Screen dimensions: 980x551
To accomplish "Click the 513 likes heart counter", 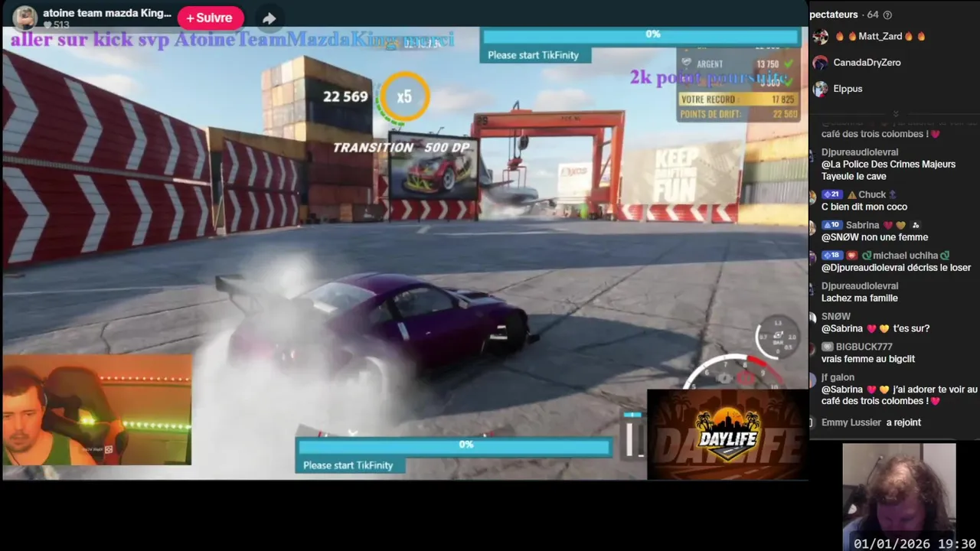I will 56,25.
